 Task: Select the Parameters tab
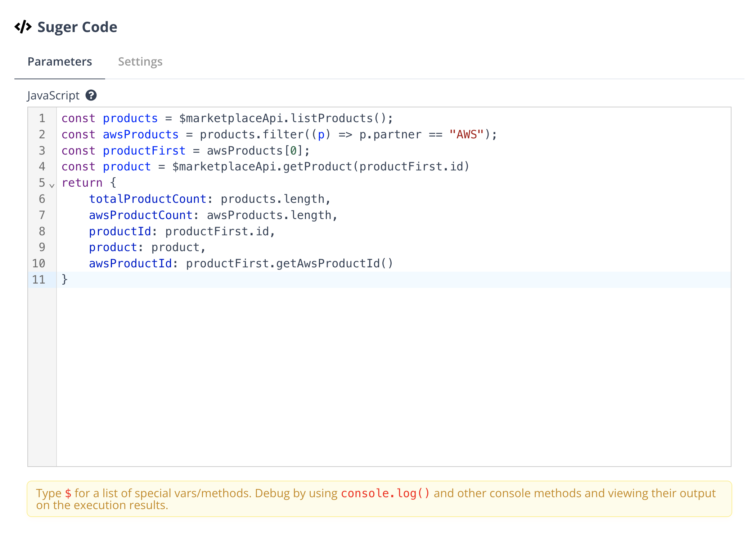click(60, 62)
